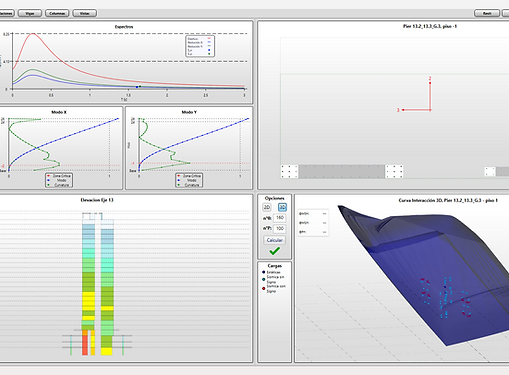Image resolution: width=509 pixels, height=375 pixels.
Task: Click the red Sísmica con Signo marker
Action: click(x=263, y=289)
